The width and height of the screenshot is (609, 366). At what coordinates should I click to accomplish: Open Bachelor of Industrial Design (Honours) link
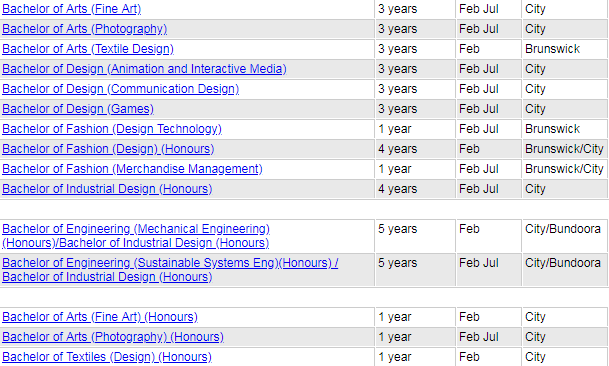tap(107, 189)
